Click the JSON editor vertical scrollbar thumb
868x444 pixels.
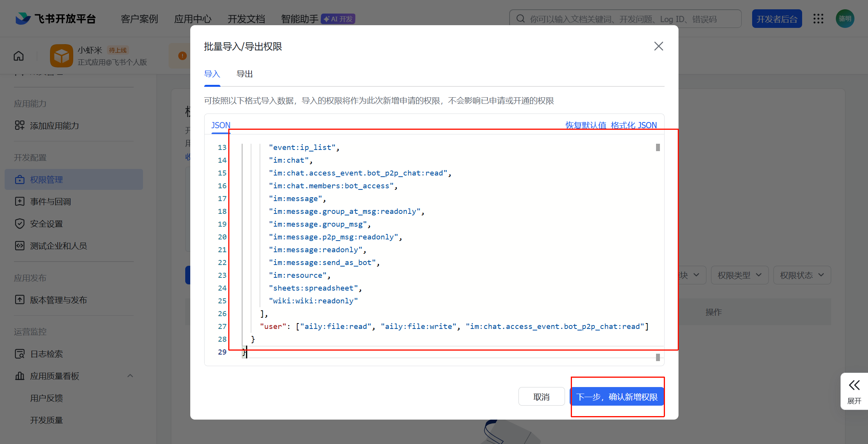click(658, 148)
